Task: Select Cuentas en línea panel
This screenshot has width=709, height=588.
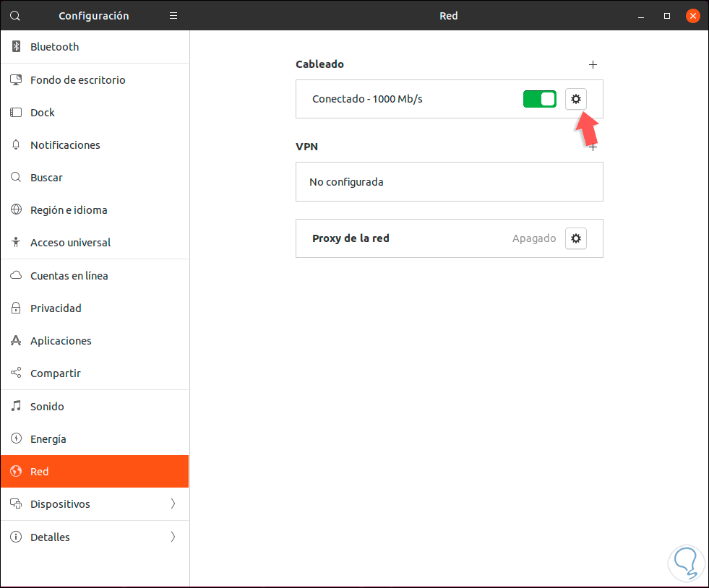Action: tap(69, 276)
